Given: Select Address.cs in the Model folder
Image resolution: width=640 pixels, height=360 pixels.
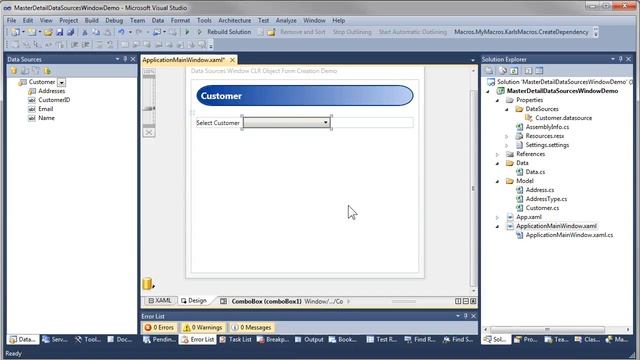Looking at the screenshot, I should click(540, 190).
